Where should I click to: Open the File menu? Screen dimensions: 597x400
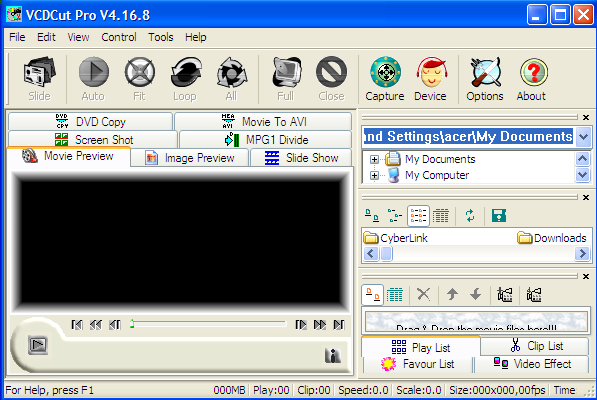point(17,37)
